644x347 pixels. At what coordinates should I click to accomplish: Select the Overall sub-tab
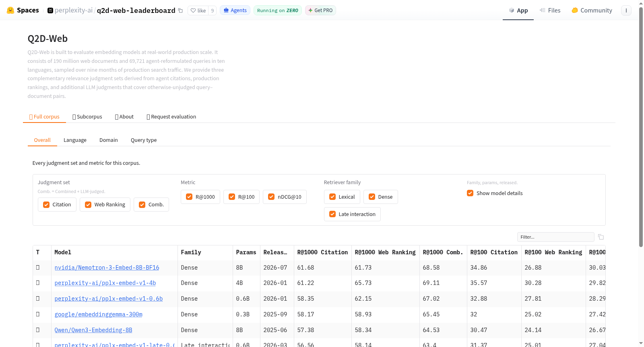coord(42,140)
